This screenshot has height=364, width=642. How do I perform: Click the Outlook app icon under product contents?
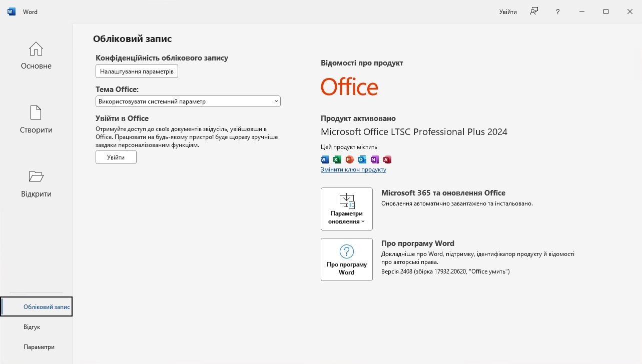coord(362,159)
